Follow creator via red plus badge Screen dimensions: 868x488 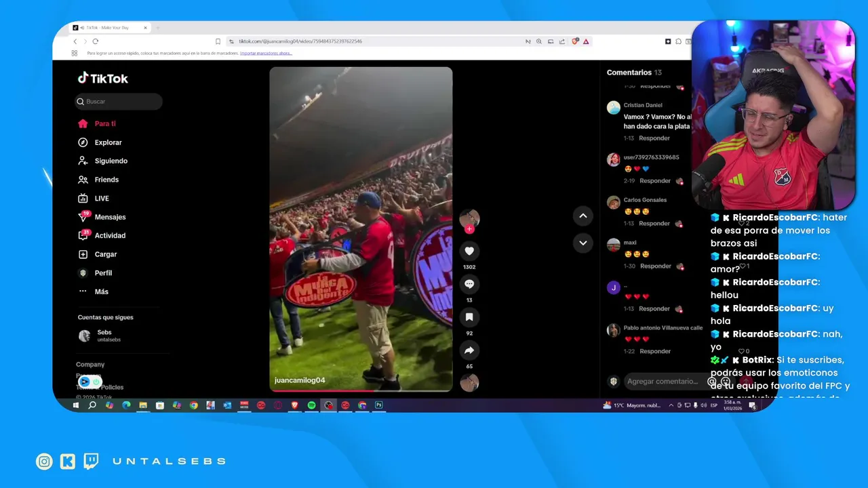[469, 229]
